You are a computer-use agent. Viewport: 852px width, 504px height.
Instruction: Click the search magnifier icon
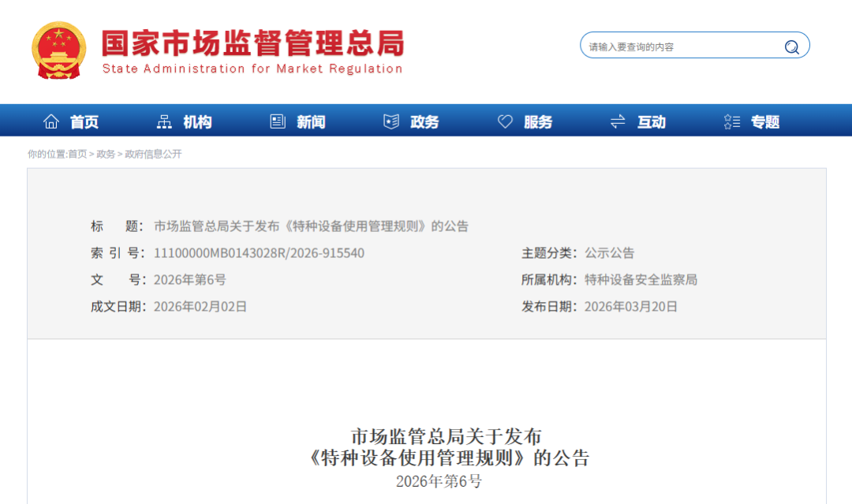(791, 46)
